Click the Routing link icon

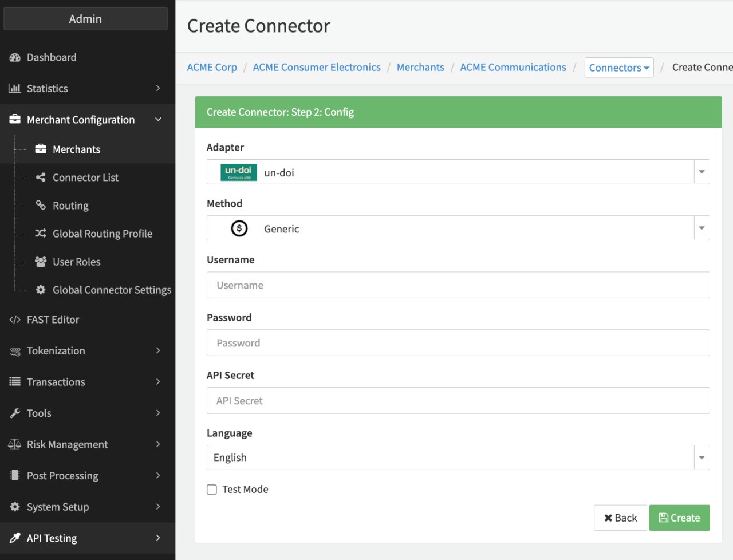(x=41, y=205)
